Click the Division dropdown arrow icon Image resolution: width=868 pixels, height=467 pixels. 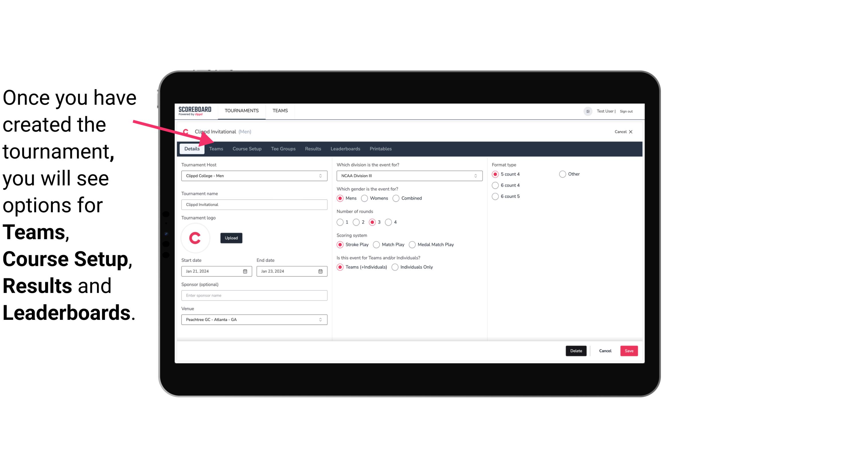pos(474,176)
